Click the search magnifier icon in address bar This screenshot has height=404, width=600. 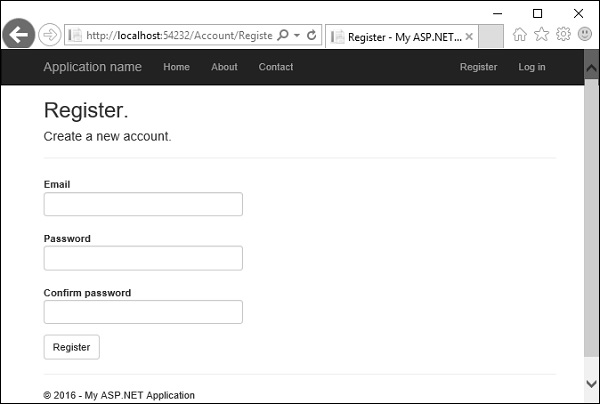(283, 35)
